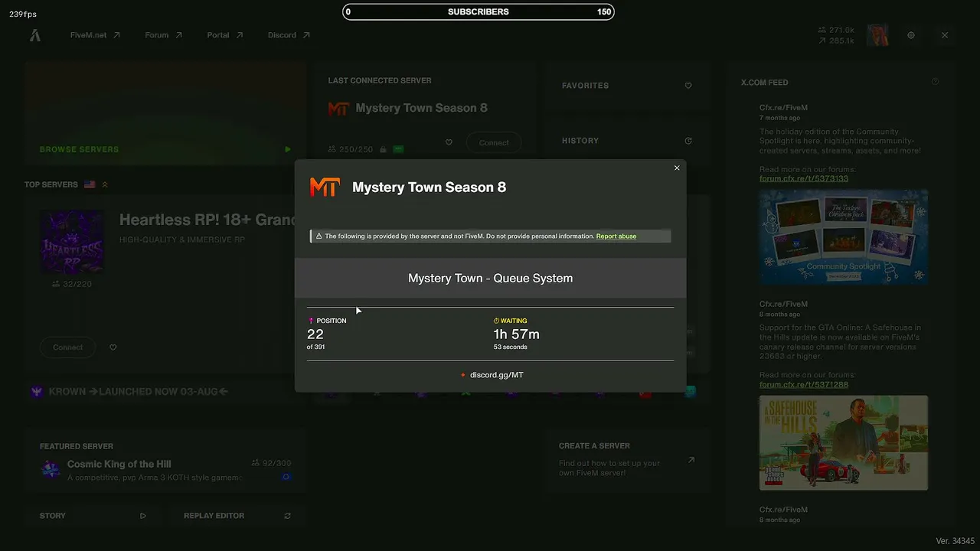Click the MT logo under Last Connected Server
This screenshot has height=551, width=980.
[x=338, y=109]
